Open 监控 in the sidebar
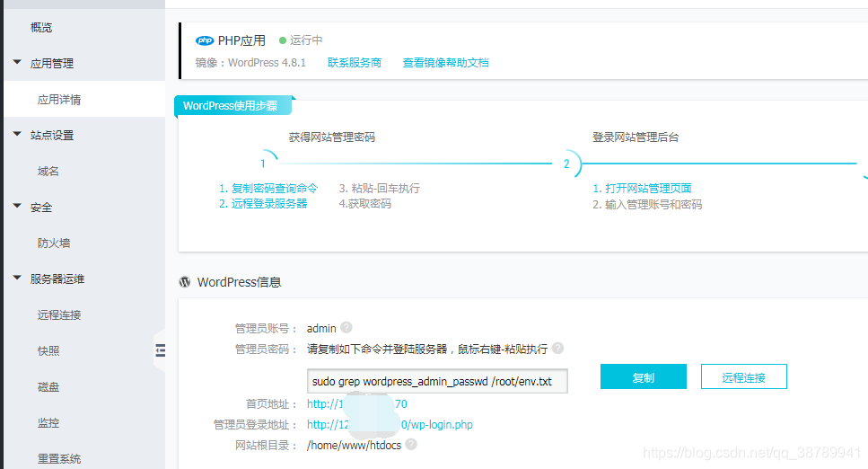This screenshot has width=868, height=469. (48, 423)
